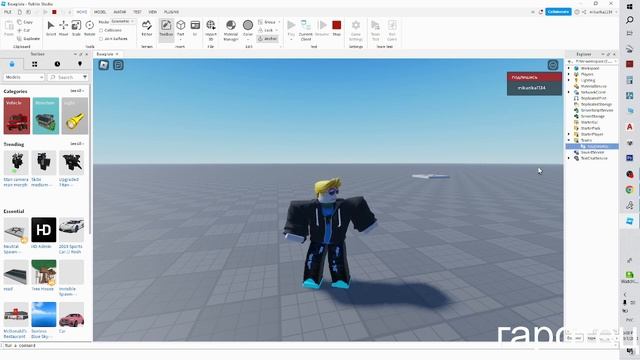Click the blue Collaborate button

(x=558, y=12)
